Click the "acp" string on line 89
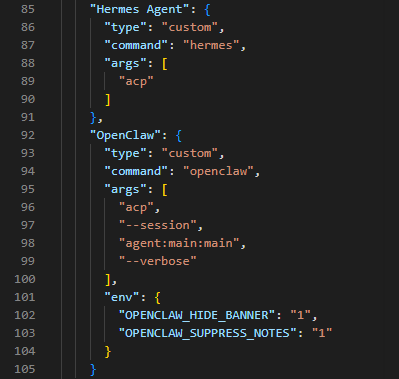This screenshot has height=379, width=399. point(136,81)
